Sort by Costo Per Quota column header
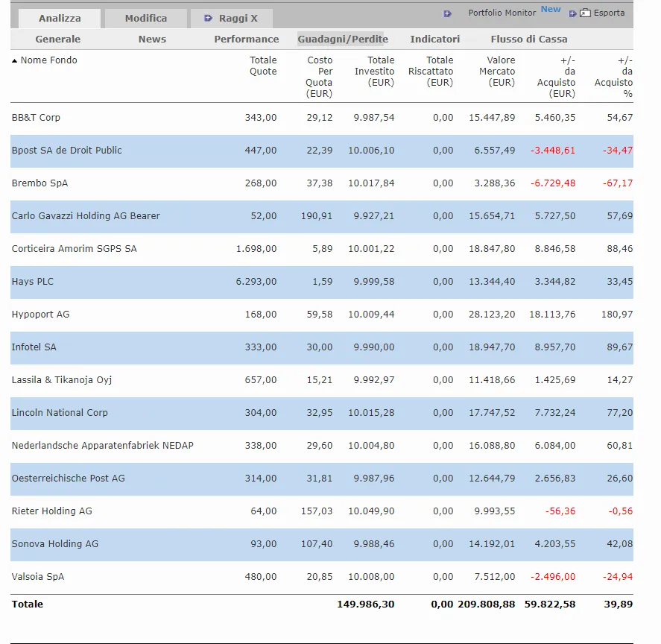661x644 pixels. 320,77
